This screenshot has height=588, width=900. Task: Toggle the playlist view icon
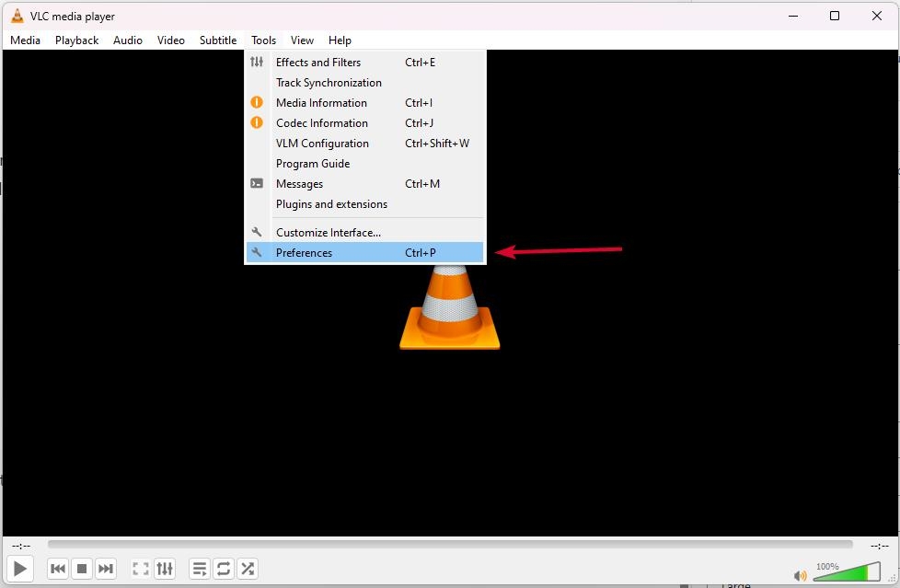coord(199,569)
